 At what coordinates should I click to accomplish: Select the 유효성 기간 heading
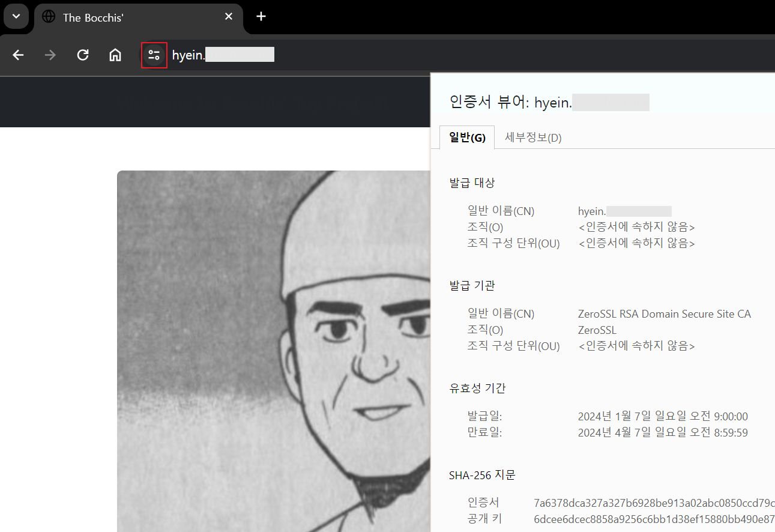pyautogui.click(x=477, y=388)
